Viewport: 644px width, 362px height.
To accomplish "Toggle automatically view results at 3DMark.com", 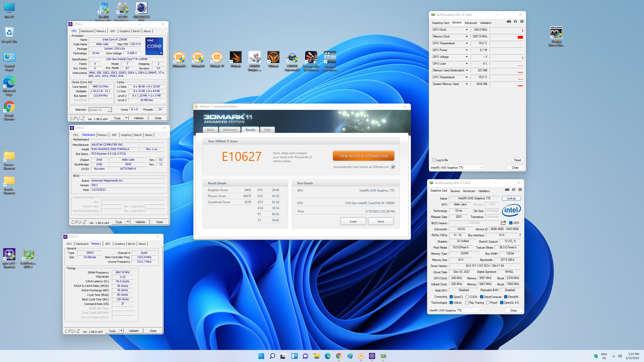I will (393, 167).
